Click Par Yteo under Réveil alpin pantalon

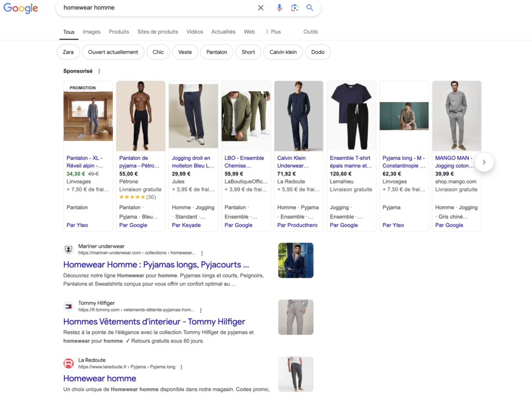point(77,225)
